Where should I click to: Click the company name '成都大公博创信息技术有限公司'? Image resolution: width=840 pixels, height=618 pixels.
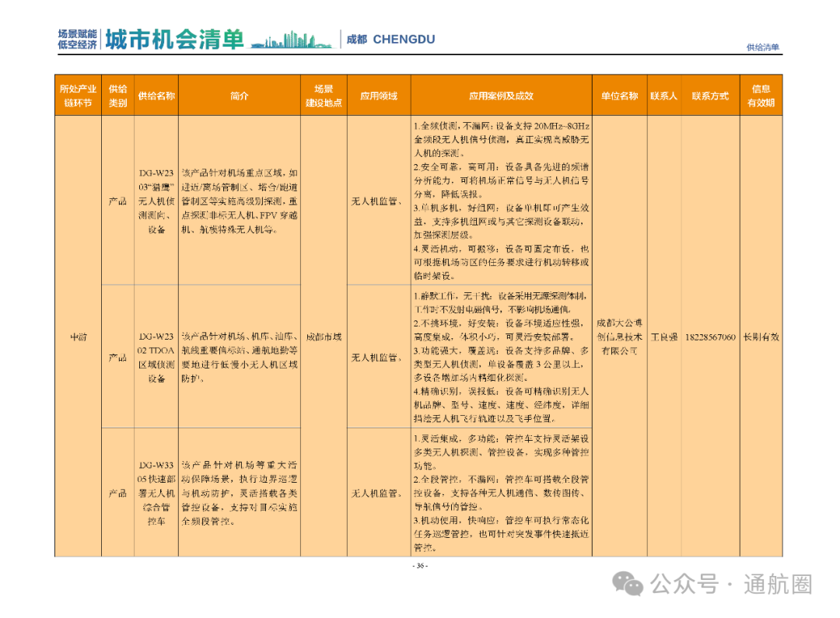619,337
